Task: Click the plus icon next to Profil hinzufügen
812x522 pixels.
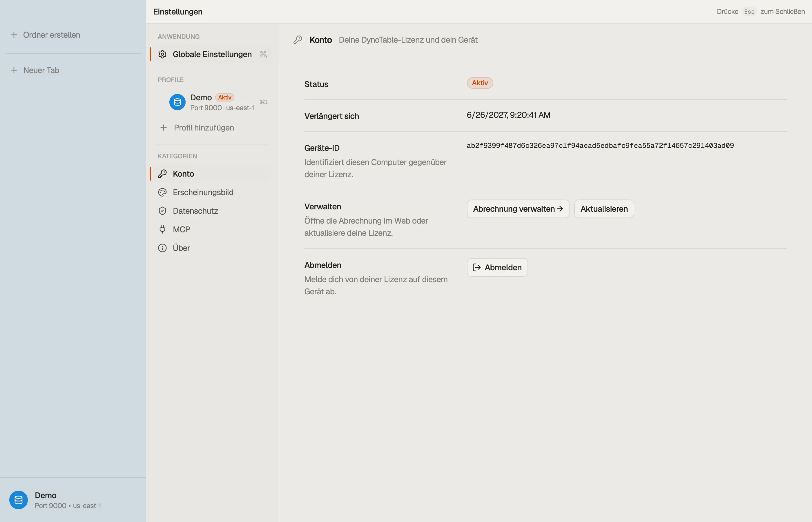Action: click(163, 128)
